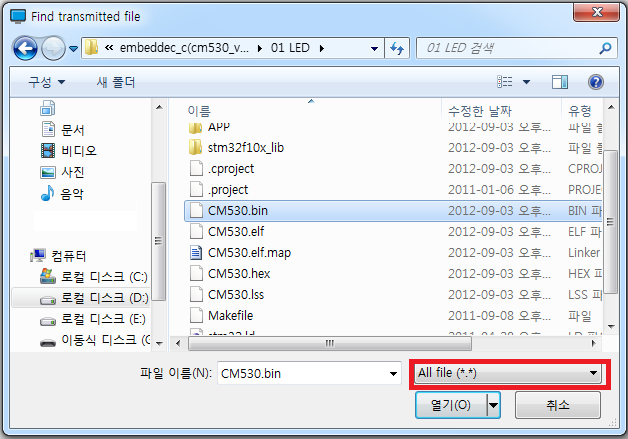628x439 pixels.
Task: Click the blue Back navigation arrow
Action: pyautogui.click(x=25, y=48)
